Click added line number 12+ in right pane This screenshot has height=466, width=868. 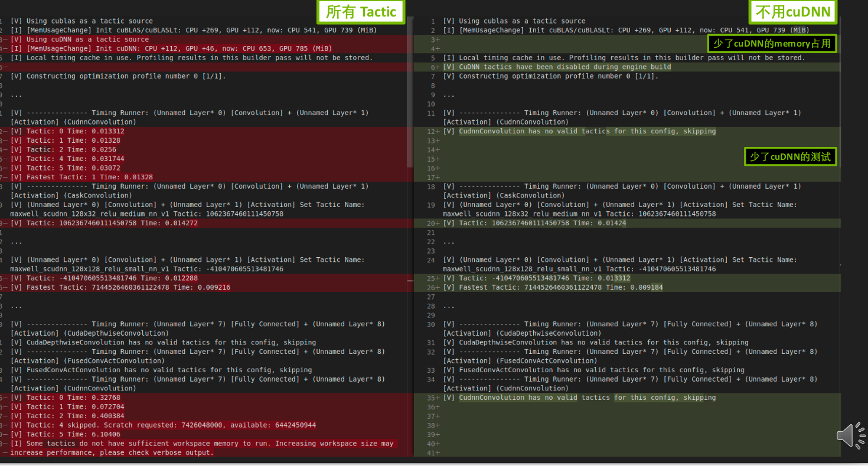coord(433,132)
